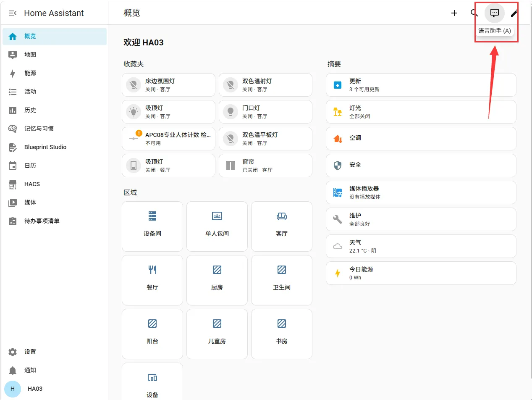
Task: Go to 能源 energy page
Action: pos(55,73)
